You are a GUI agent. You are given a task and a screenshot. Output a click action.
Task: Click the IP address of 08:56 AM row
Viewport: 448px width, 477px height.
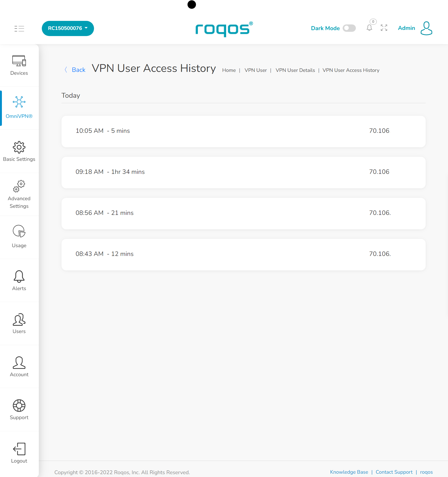tap(380, 213)
